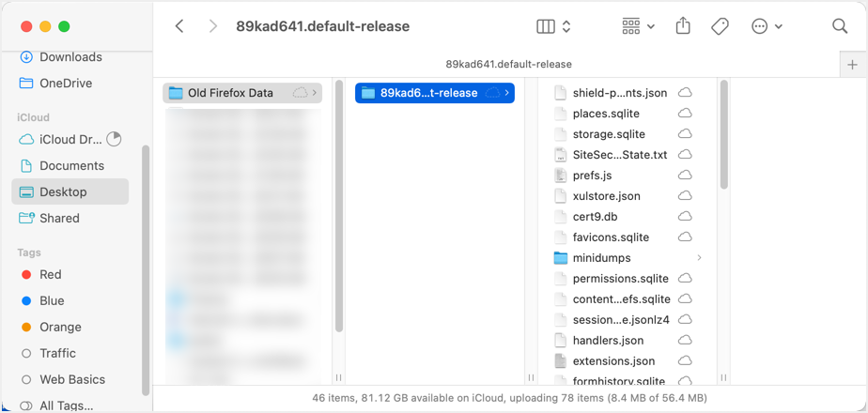Open the Tags toolbar icon
868x413 pixels.
[720, 26]
